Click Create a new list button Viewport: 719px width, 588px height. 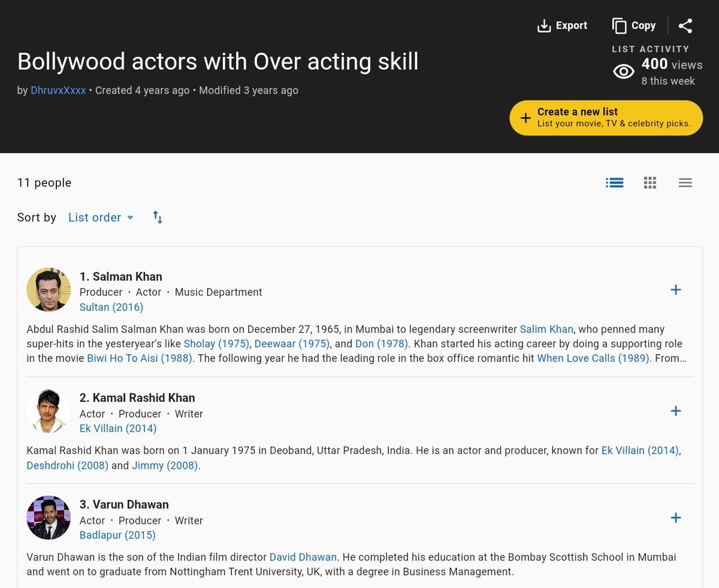606,118
